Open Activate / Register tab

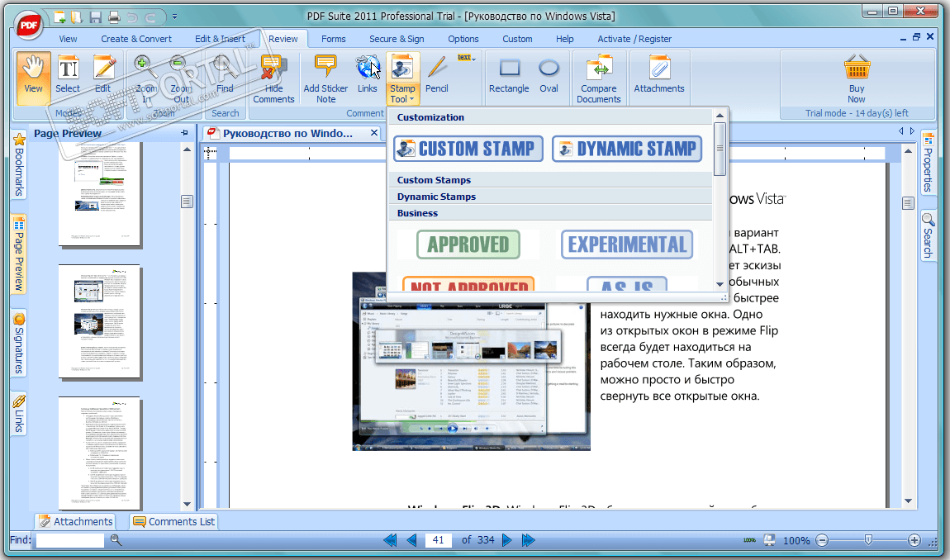pos(634,39)
